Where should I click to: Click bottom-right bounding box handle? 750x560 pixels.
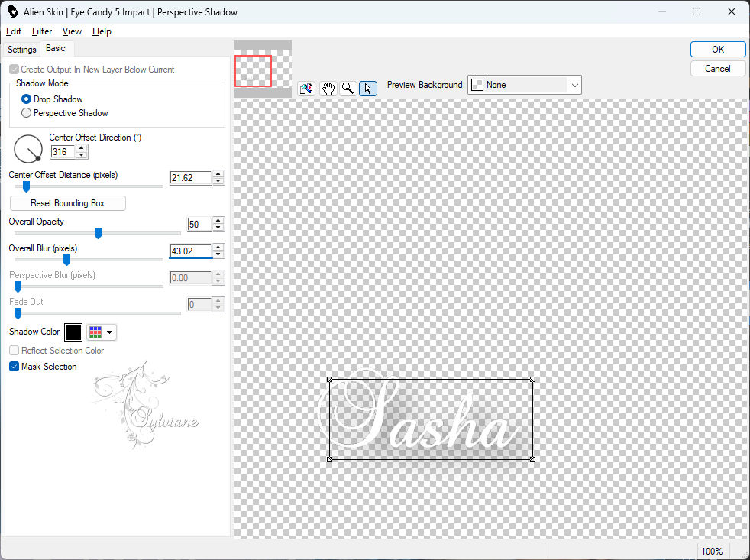point(532,459)
